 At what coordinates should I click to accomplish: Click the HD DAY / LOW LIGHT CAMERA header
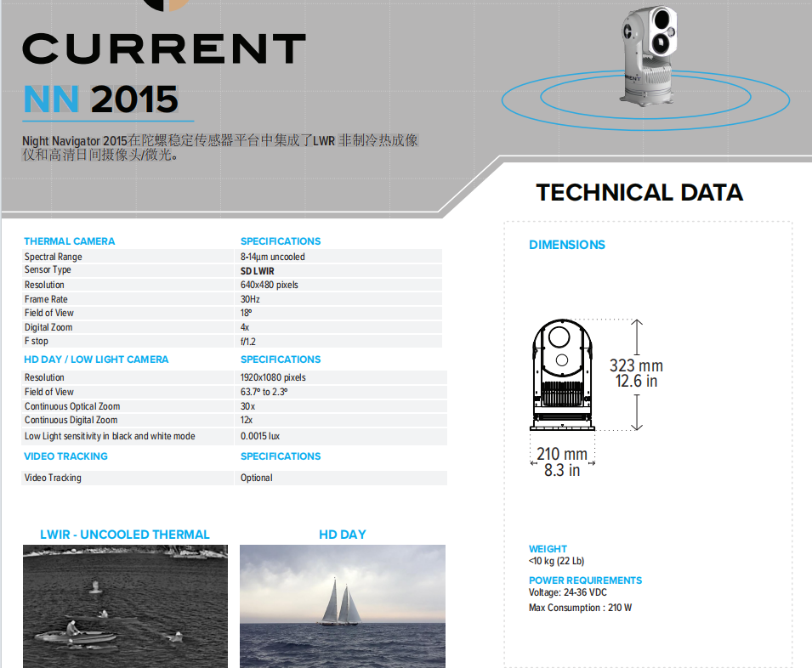click(x=96, y=359)
